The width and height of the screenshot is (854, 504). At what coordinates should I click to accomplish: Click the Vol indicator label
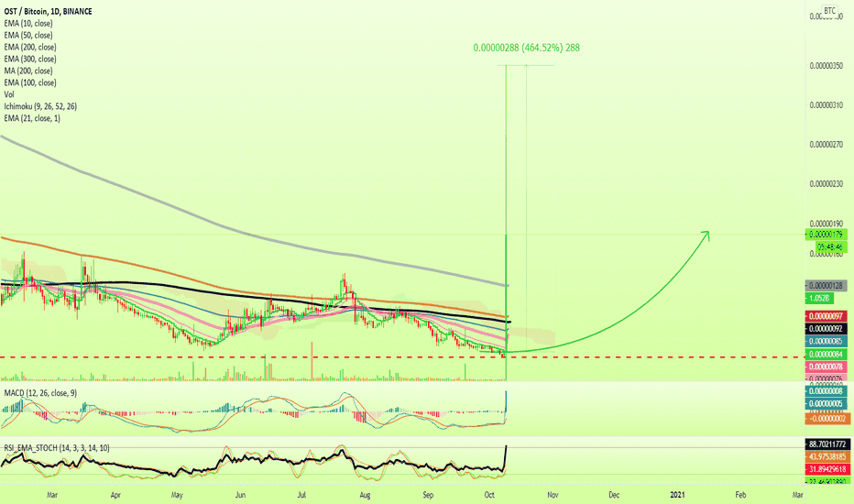pos(9,94)
